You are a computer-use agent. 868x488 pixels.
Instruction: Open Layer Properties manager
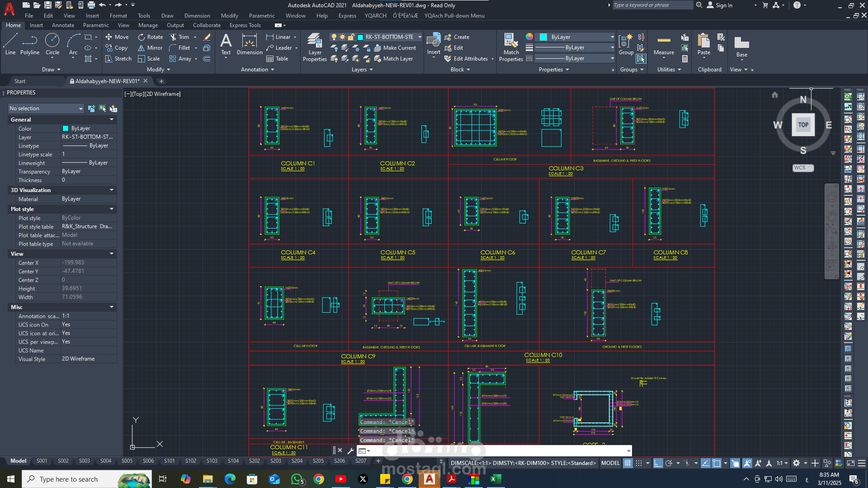[x=315, y=47]
